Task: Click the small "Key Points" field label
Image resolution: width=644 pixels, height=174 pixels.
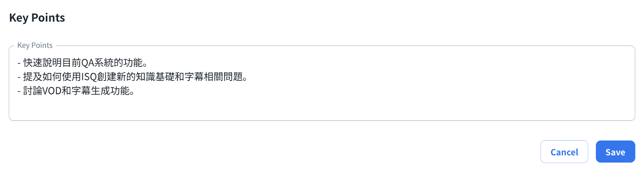Action: pyautogui.click(x=35, y=46)
